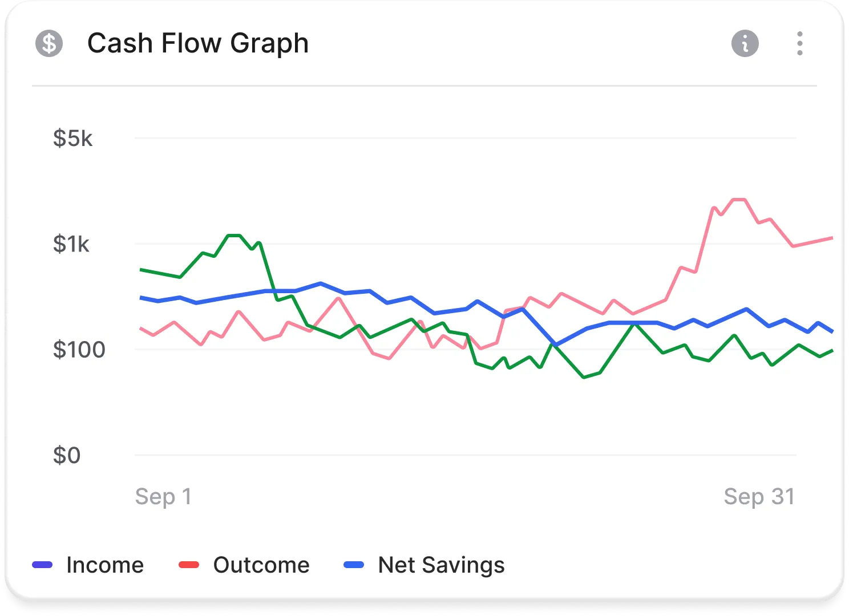The image size is (849, 616).
Task: Click the pink line in the chart
Action: coord(739,200)
